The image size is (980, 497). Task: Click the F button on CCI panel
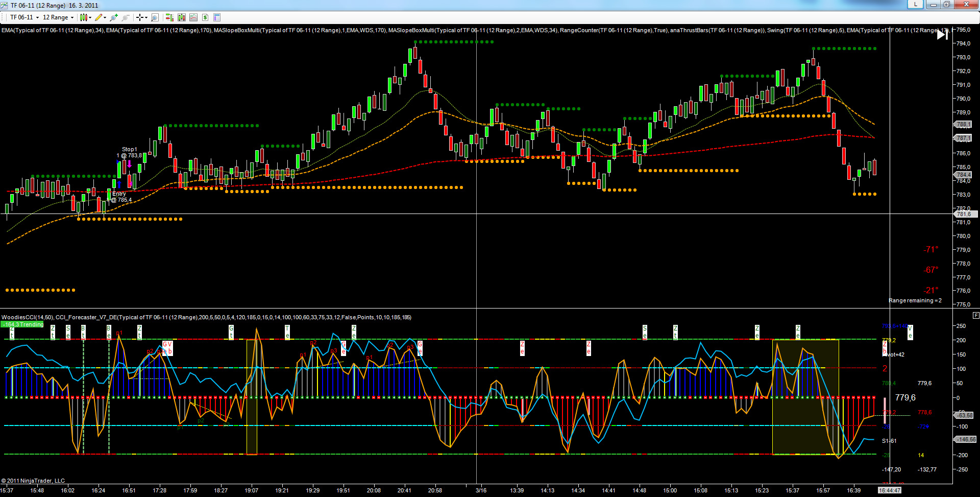pyautogui.click(x=976, y=315)
